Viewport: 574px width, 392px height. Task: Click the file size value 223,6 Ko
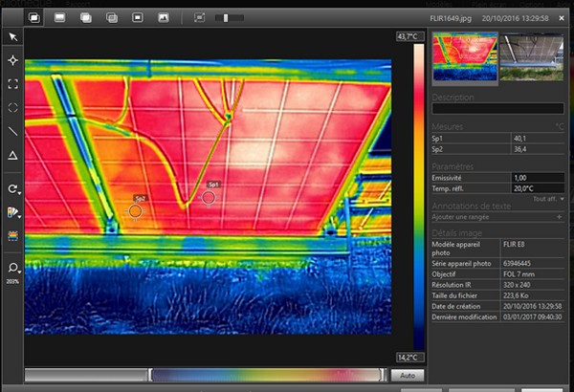[x=516, y=295]
